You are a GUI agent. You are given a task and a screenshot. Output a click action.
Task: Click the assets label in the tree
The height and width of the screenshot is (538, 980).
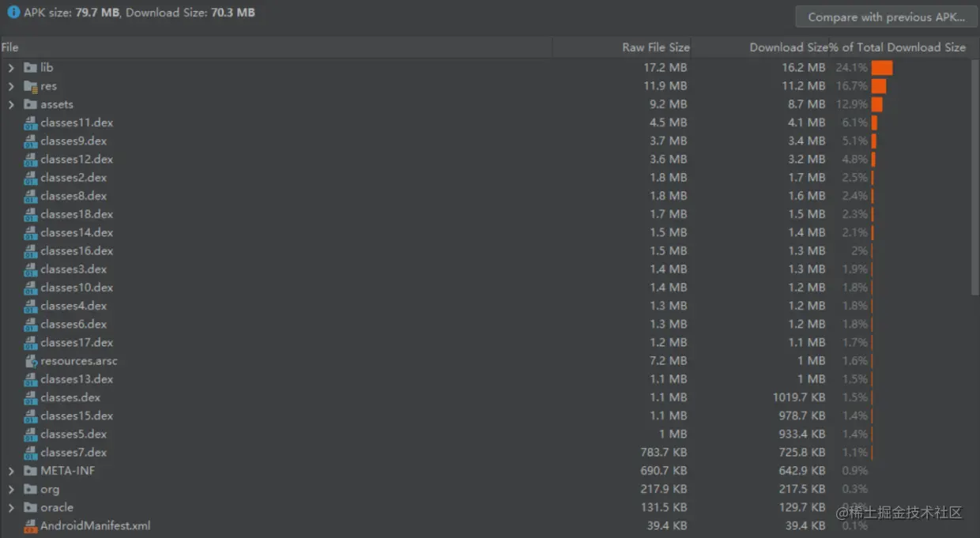pyautogui.click(x=57, y=104)
